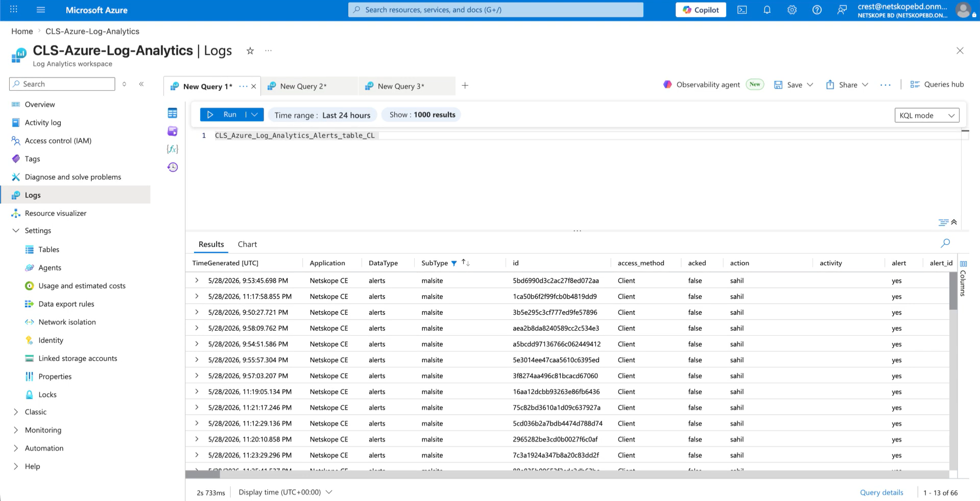Expand the Classic section
This screenshot has height=501, width=980.
coord(16,412)
